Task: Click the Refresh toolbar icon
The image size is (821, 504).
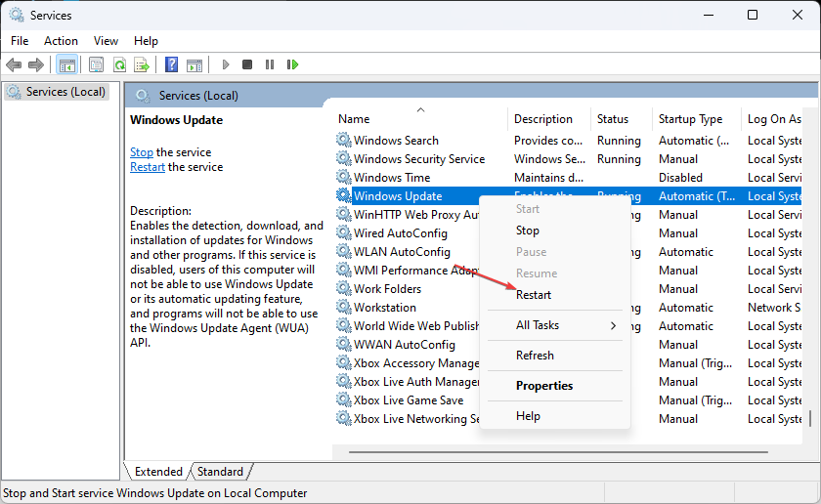Action: pos(119,64)
